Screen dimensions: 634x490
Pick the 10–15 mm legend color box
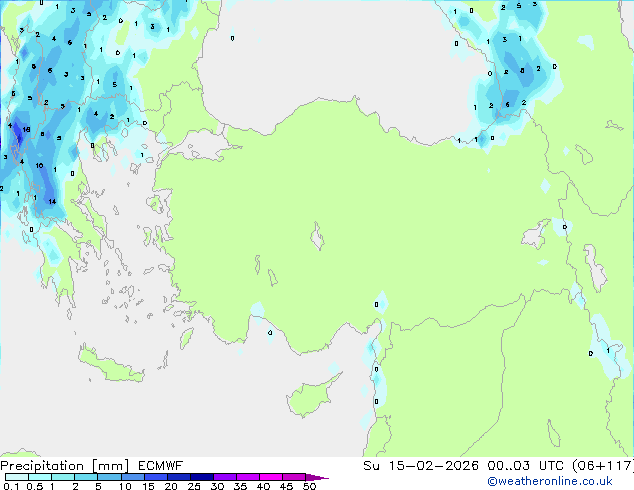pyautogui.click(x=132, y=477)
